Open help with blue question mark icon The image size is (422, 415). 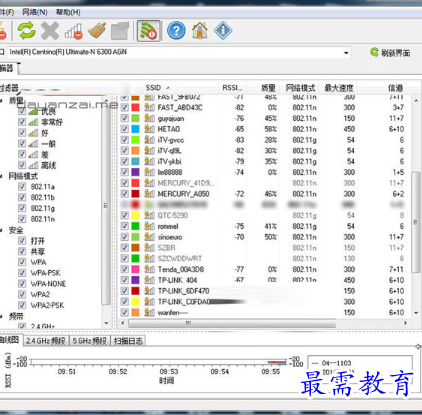(176, 31)
